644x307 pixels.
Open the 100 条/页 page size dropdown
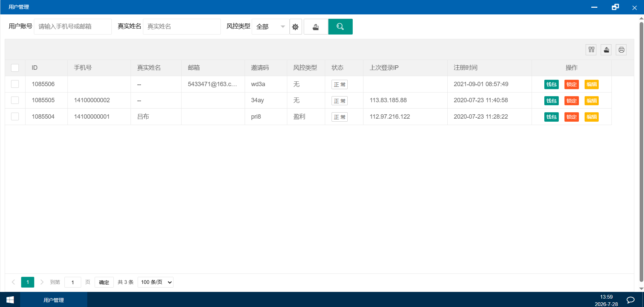point(156,282)
